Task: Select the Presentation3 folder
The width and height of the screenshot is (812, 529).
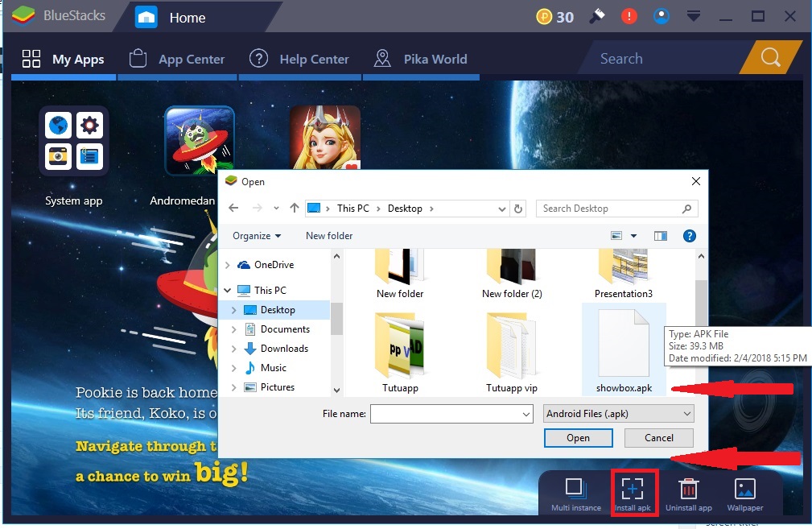Action: pyautogui.click(x=624, y=274)
